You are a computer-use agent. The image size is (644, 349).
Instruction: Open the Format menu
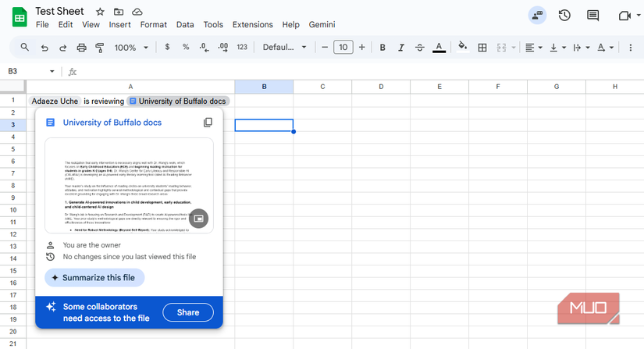(x=153, y=25)
